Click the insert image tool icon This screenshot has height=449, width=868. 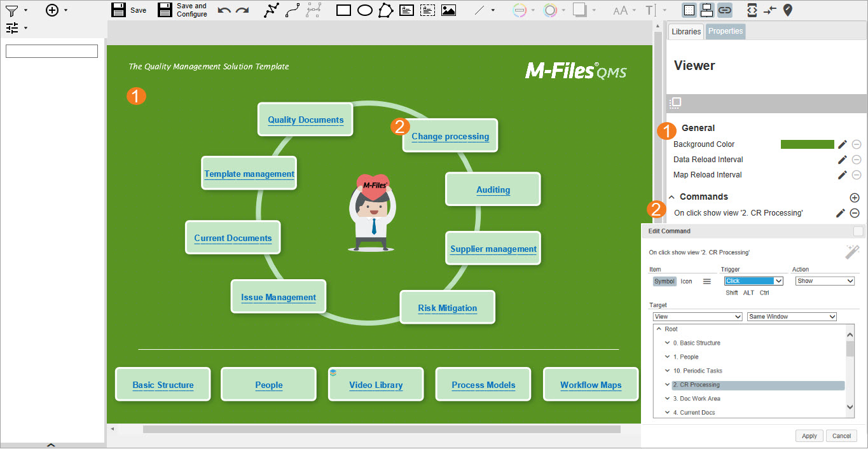point(448,10)
